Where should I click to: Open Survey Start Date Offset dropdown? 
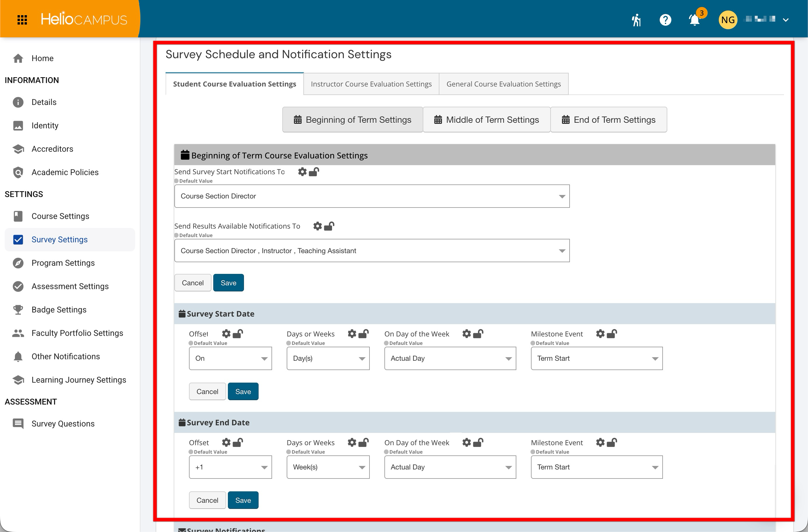coord(230,358)
